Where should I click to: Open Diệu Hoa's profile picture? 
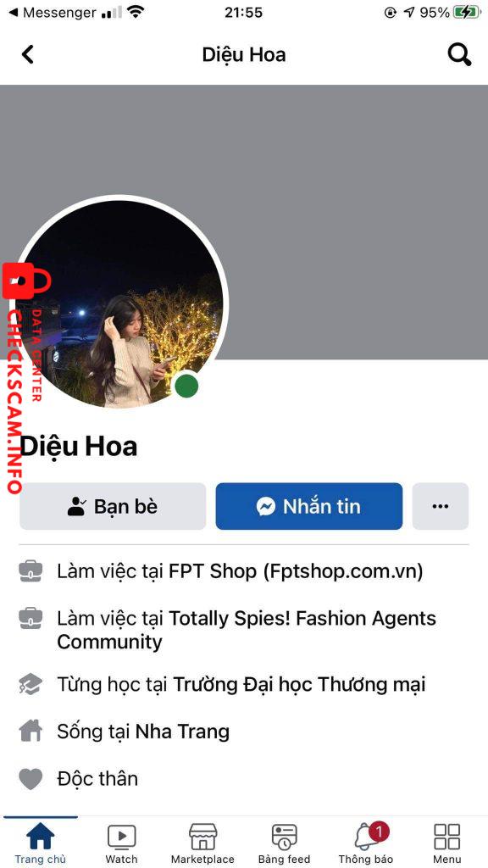pyautogui.click(x=121, y=303)
